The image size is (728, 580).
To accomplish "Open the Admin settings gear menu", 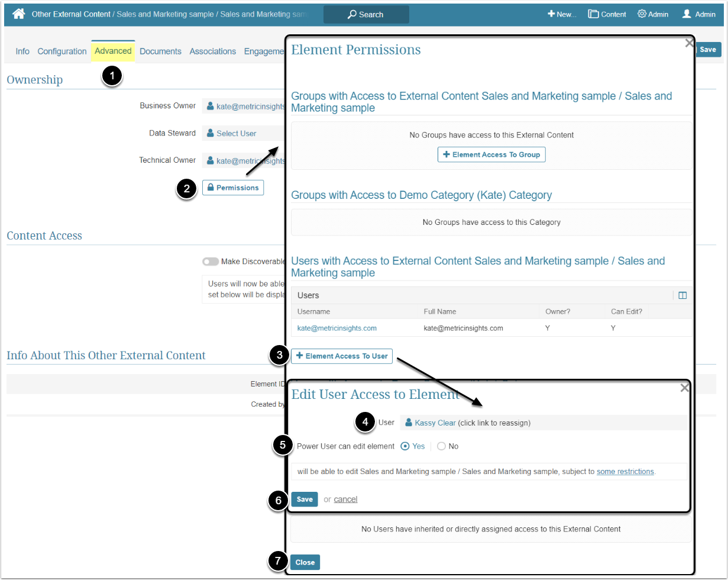I will click(653, 14).
